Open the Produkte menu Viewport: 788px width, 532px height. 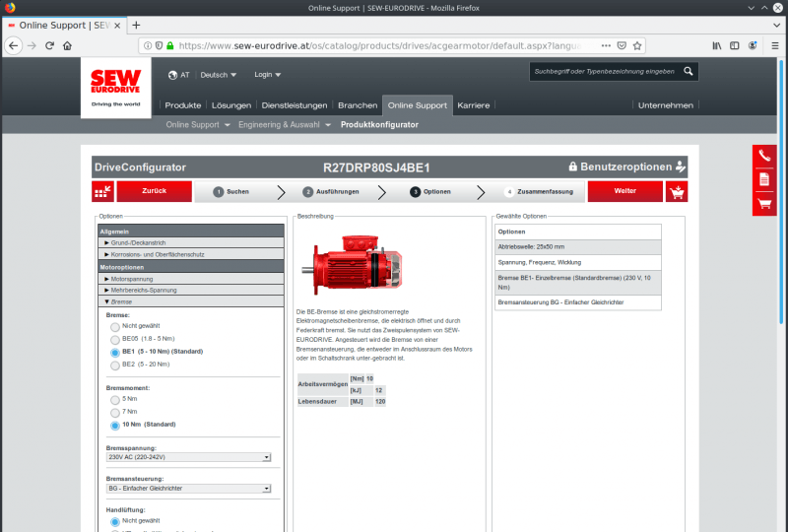tap(183, 105)
